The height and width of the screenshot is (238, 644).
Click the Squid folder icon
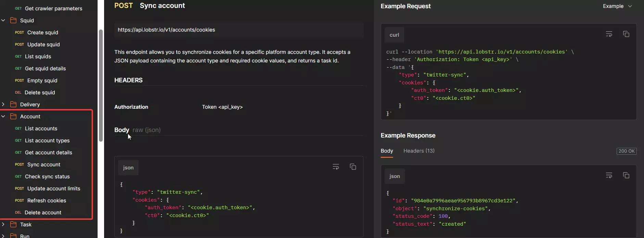tap(13, 20)
